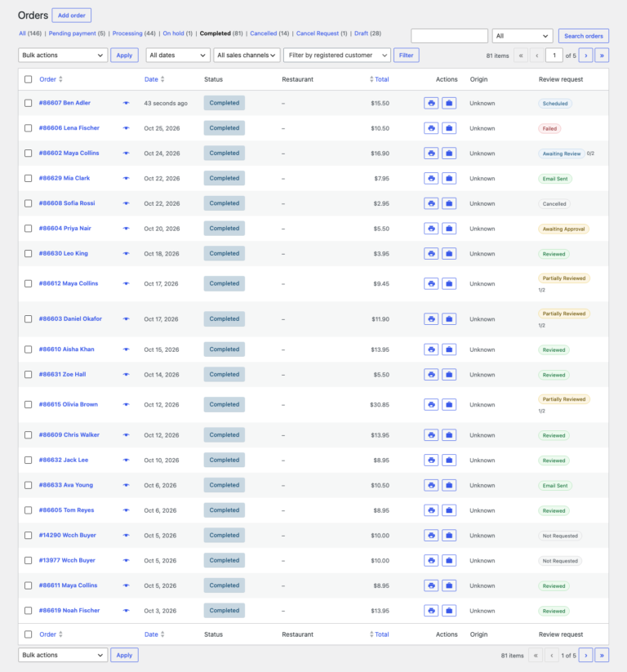
Task: Show Cancelled orders
Action: (263, 33)
